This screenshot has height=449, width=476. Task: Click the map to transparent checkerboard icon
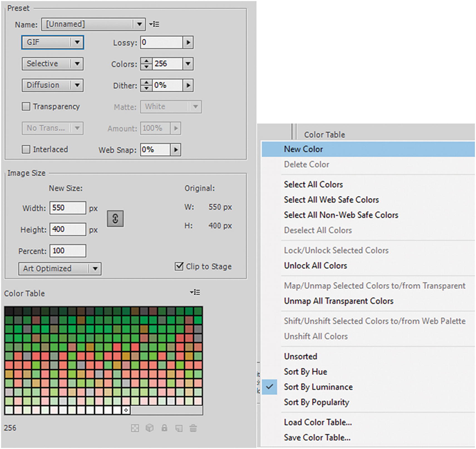(x=135, y=428)
